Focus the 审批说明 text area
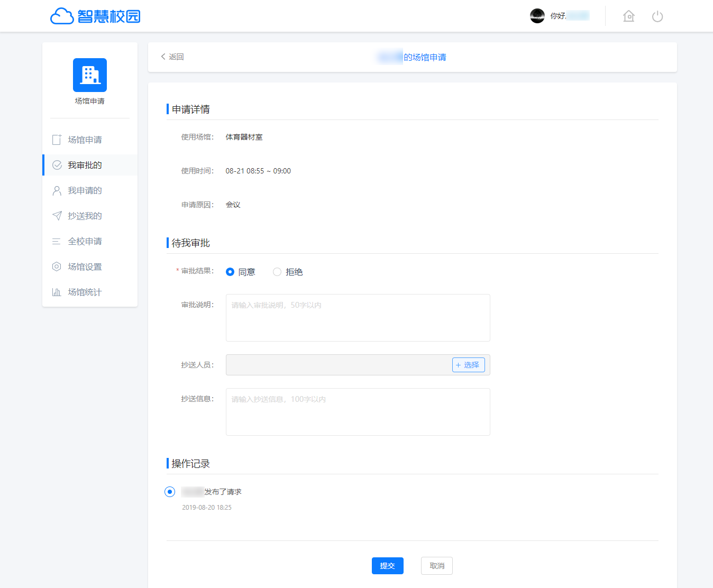The height and width of the screenshot is (588, 713). [x=358, y=318]
